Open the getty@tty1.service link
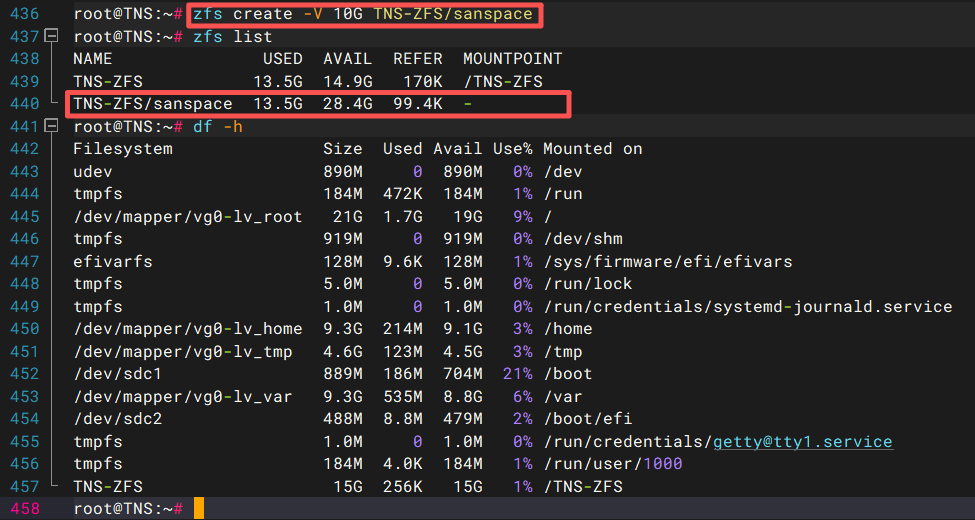The width and height of the screenshot is (975, 520). coord(802,442)
